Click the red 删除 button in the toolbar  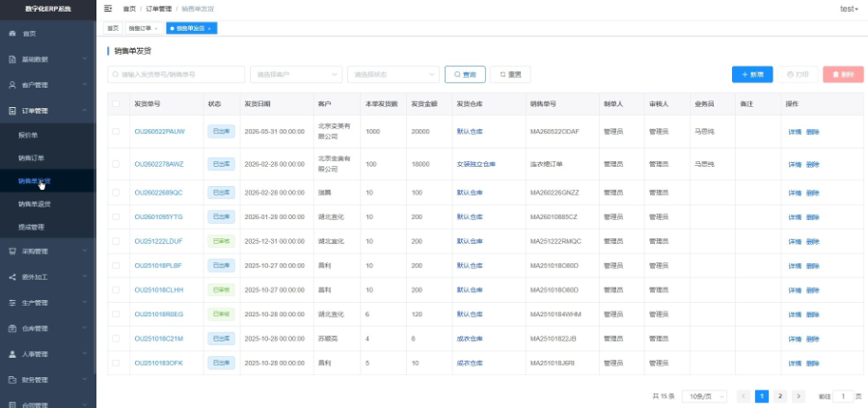pyautogui.click(x=843, y=74)
